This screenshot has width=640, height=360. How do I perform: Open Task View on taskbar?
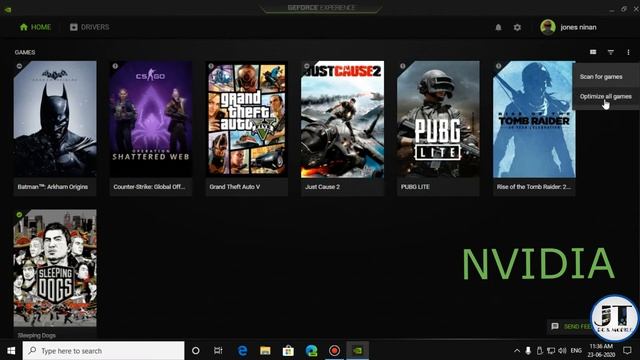tap(218, 351)
